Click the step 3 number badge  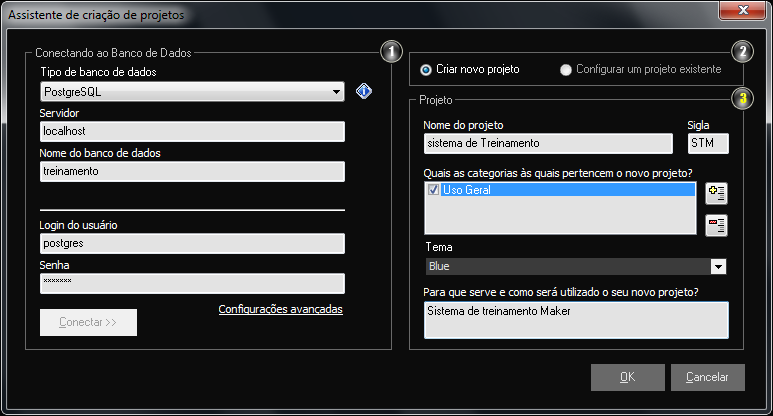point(741,98)
